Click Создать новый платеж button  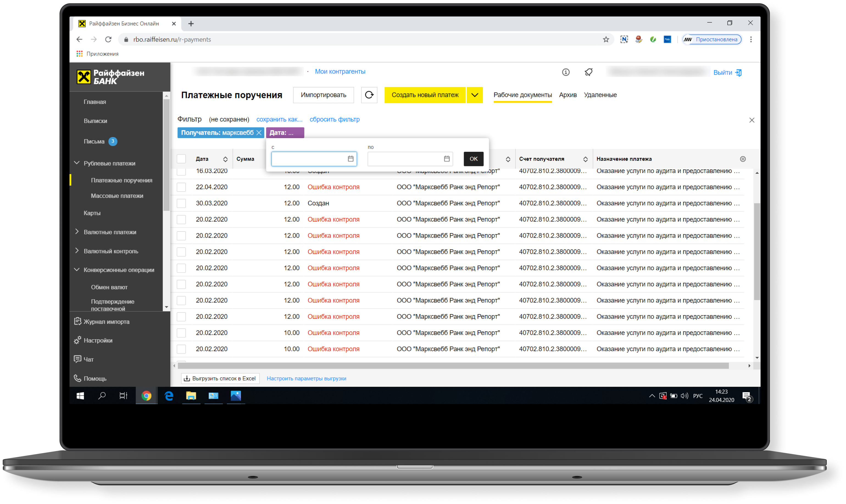pyautogui.click(x=425, y=95)
